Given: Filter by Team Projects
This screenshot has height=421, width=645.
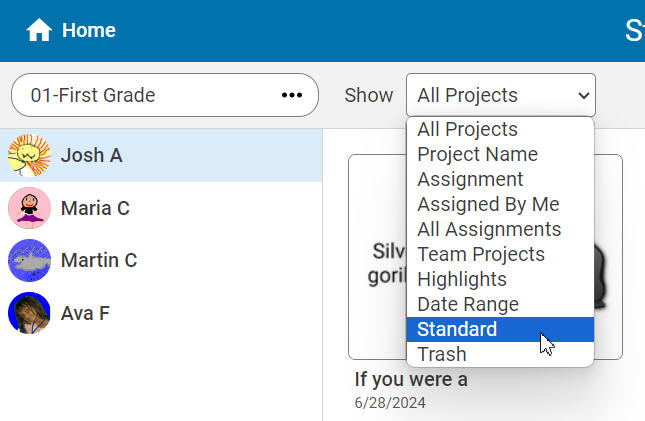Looking at the screenshot, I should click(481, 254).
